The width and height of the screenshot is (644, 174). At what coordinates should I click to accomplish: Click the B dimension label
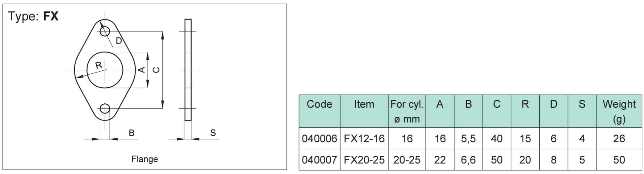(x=132, y=133)
